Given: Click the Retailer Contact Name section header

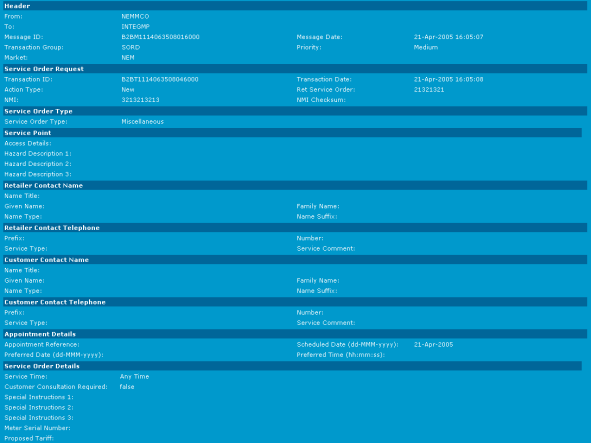Looking at the screenshot, I should 295,185.
